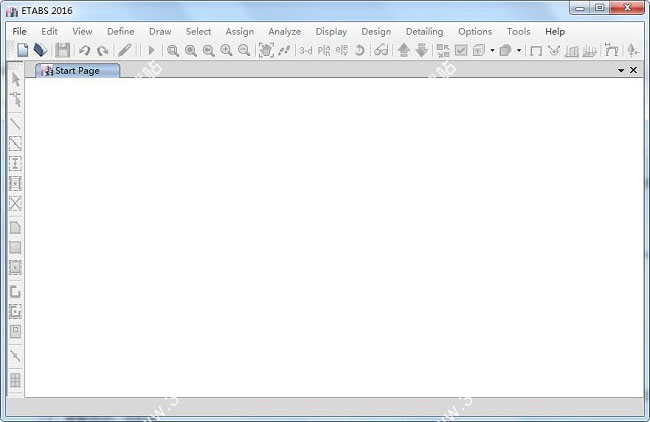Toggle the set display options checkmark icon
The image size is (650, 422).
(461, 50)
